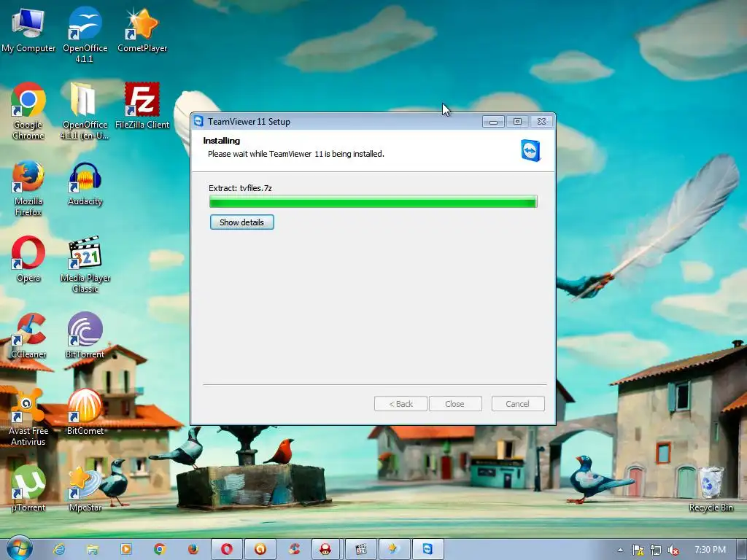Select OpenOffice 4.1.1 (en-U... folder icon
The image size is (747, 560).
click(x=85, y=111)
